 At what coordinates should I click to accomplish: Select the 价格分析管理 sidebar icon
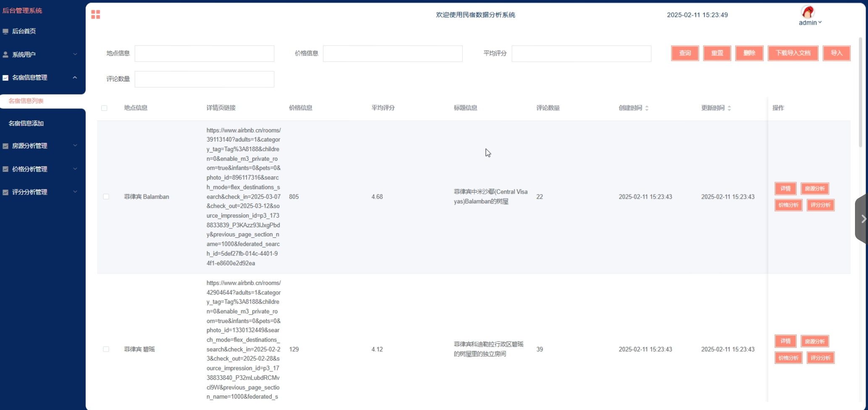(x=5, y=168)
